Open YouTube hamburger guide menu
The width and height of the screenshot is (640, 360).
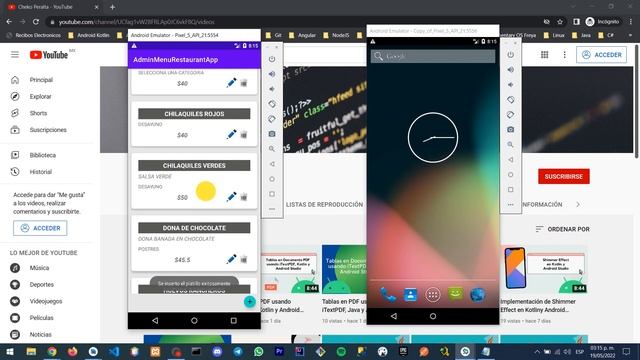click(x=15, y=55)
